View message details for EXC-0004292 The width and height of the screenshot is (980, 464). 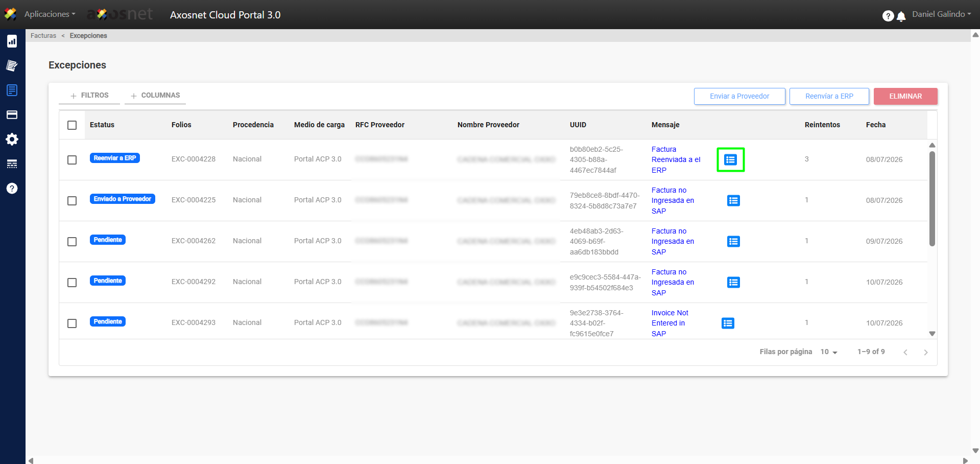tap(733, 283)
